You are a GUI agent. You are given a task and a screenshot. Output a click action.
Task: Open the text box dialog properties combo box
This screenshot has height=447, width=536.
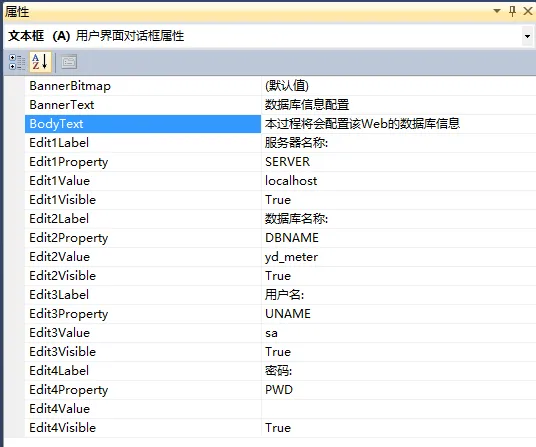tap(268, 36)
